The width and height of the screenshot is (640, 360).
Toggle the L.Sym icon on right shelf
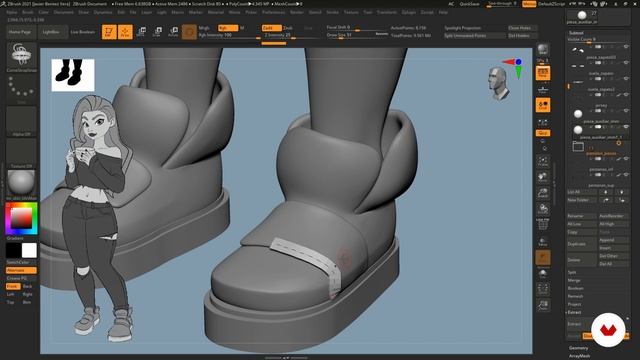[x=543, y=121]
